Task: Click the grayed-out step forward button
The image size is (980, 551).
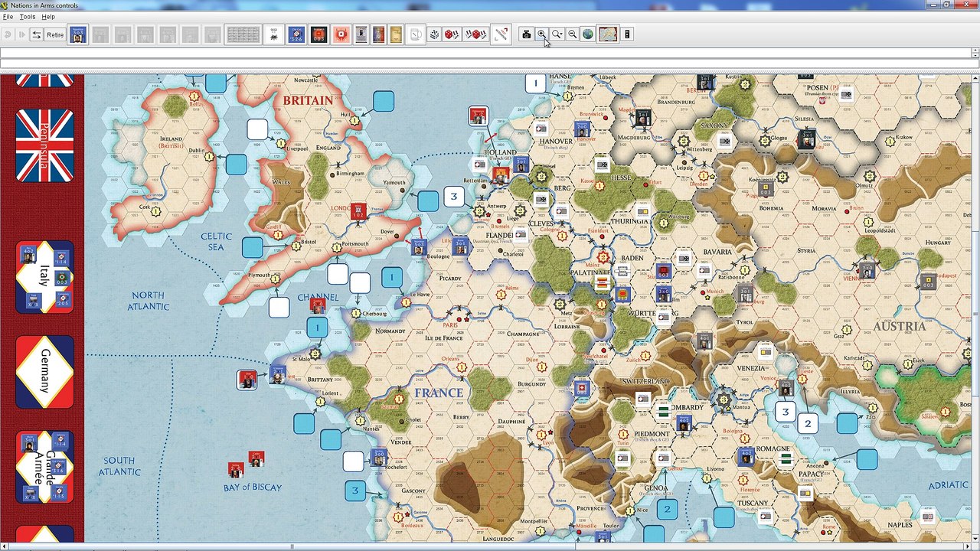Action: (21, 34)
